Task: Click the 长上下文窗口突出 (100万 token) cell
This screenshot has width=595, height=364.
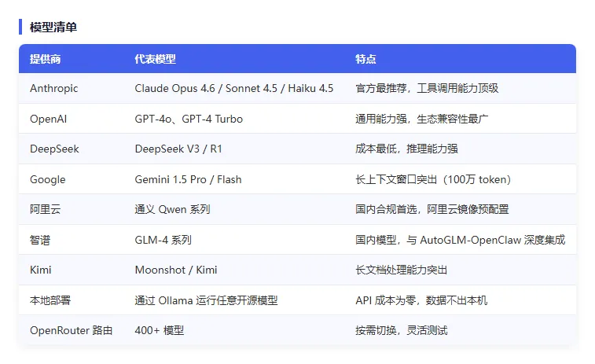Action: 433,179
